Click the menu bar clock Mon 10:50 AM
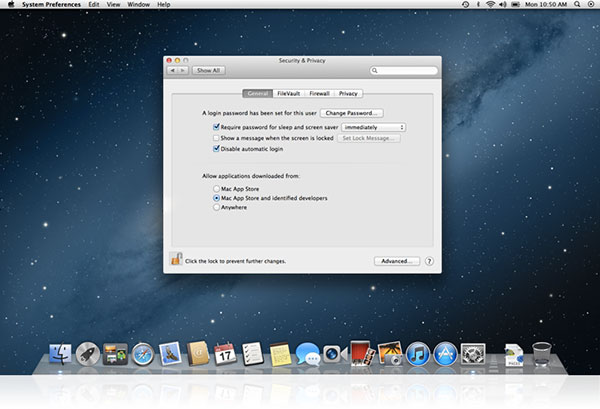Screen dimensions: 600x409 click(546, 4)
